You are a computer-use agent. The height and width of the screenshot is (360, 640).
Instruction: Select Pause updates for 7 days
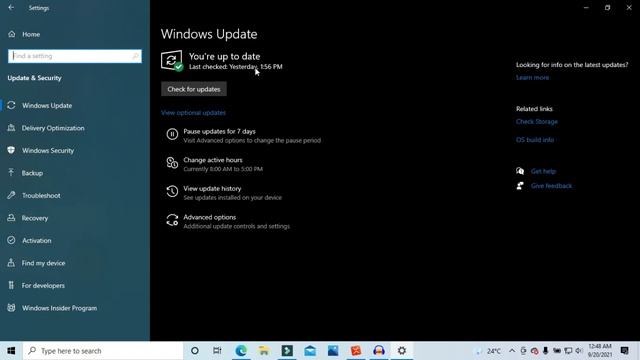tap(220, 131)
